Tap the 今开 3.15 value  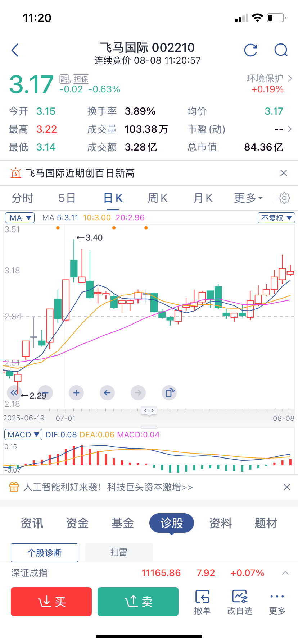pyautogui.click(x=46, y=111)
